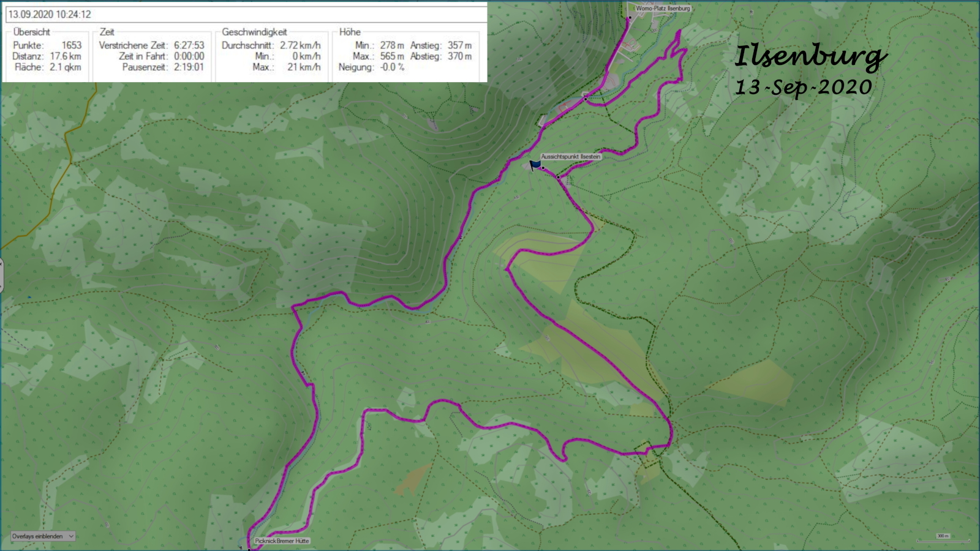Screen dimensions: 980x551
Task: Click the maximum height value 565 m
Action: [x=392, y=56]
